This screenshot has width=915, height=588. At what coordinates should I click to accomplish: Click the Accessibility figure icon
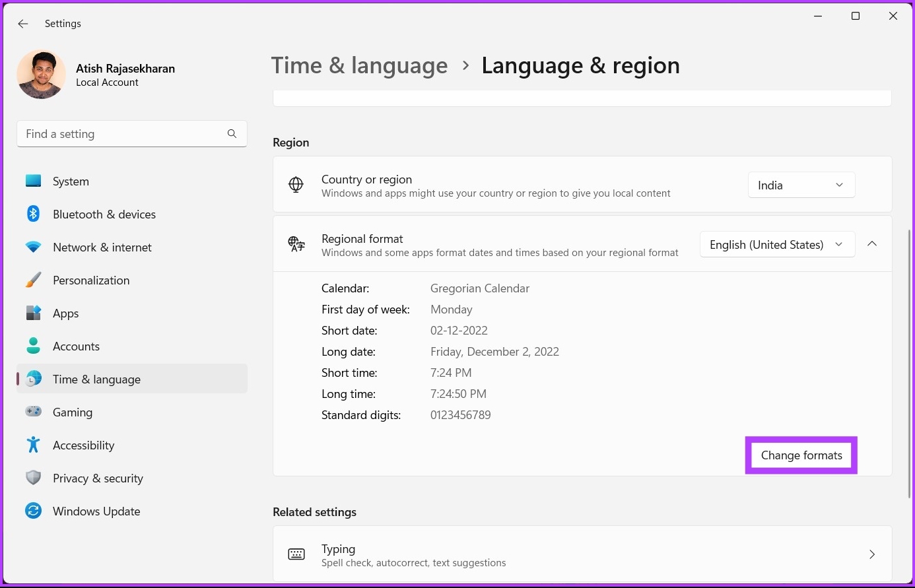click(33, 445)
